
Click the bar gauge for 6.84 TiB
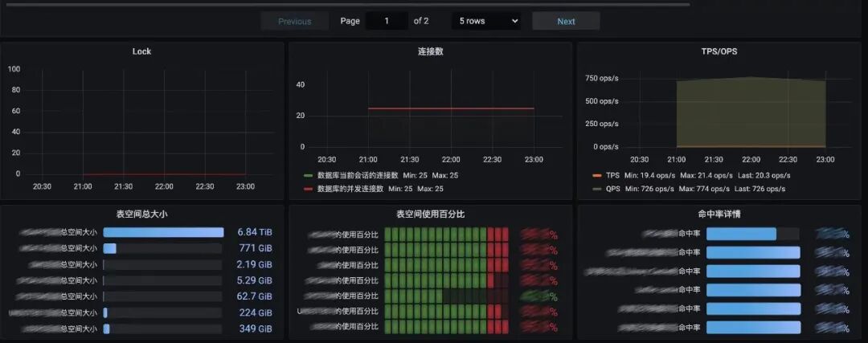click(163, 232)
